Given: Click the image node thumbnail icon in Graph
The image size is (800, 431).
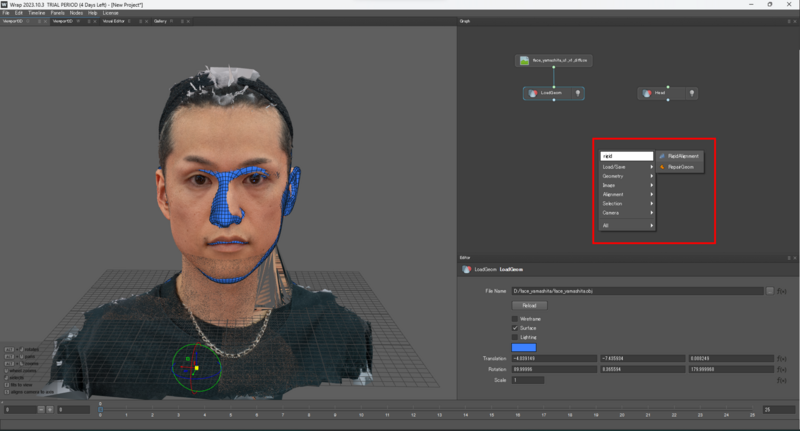Looking at the screenshot, I should tap(524, 61).
